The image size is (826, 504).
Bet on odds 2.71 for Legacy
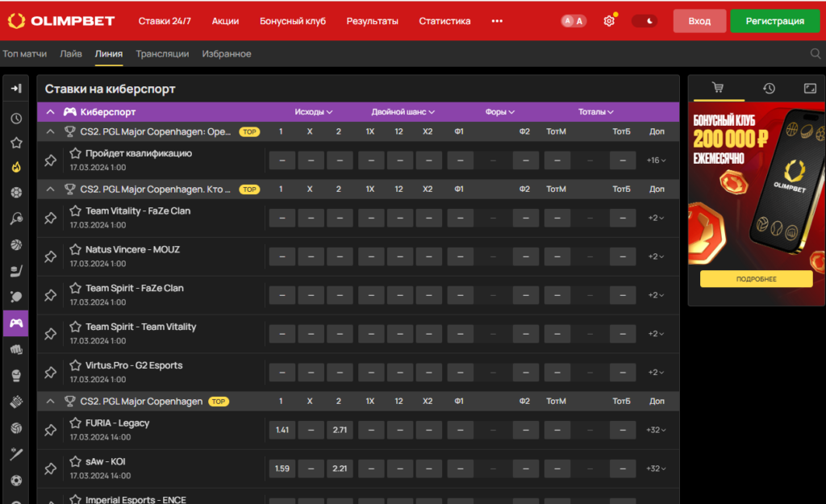click(x=340, y=430)
